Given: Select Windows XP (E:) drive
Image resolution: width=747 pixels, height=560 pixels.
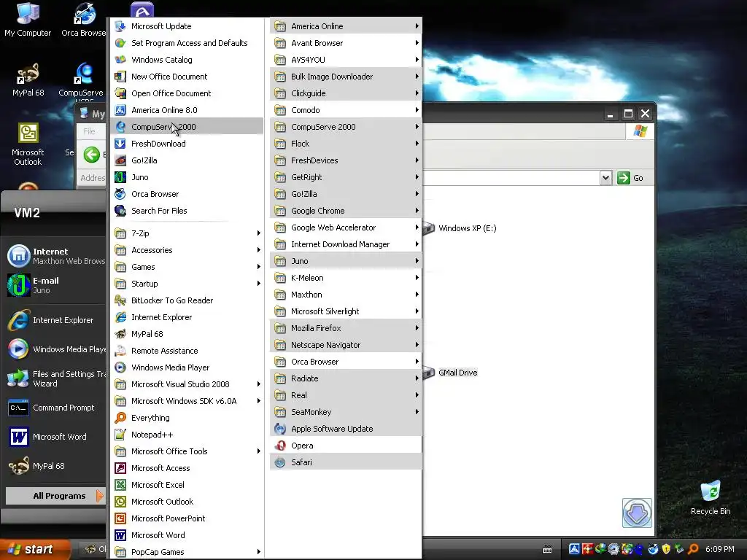Looking at the screenshot, I should (x=460, y=228).
